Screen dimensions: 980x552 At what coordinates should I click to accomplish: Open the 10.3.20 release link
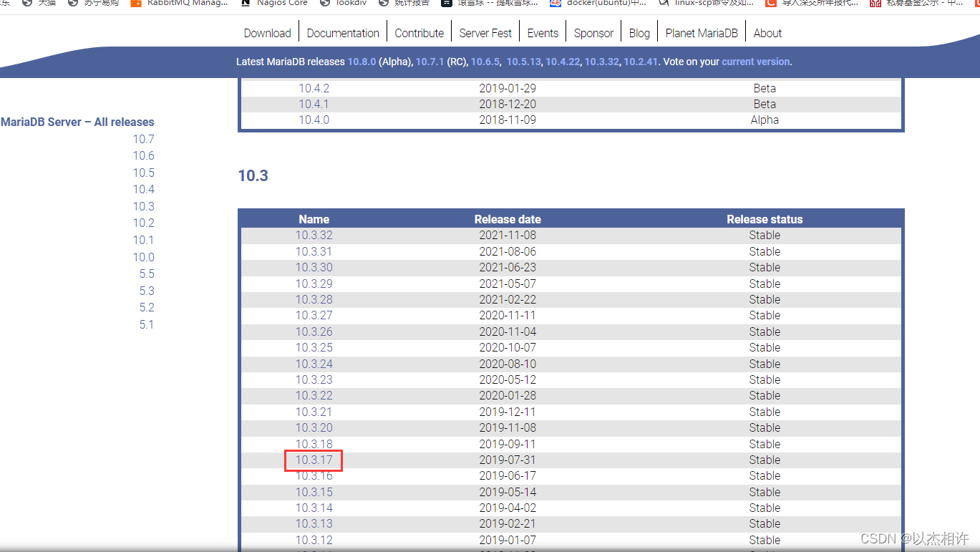pyautogui.click(x=314, y=428)
